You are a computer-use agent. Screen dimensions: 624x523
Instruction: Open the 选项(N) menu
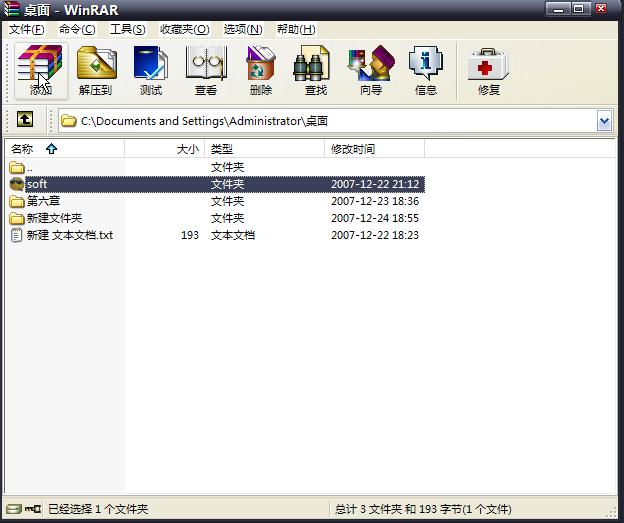click(x=243, y=29)
